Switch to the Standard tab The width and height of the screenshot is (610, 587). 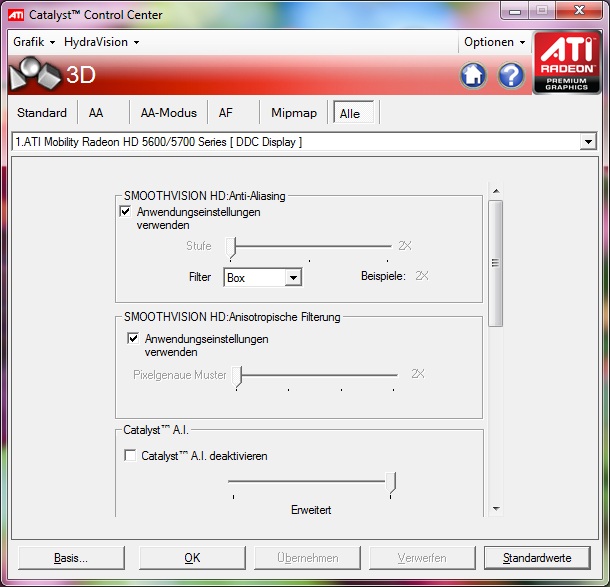coord(42,113)
